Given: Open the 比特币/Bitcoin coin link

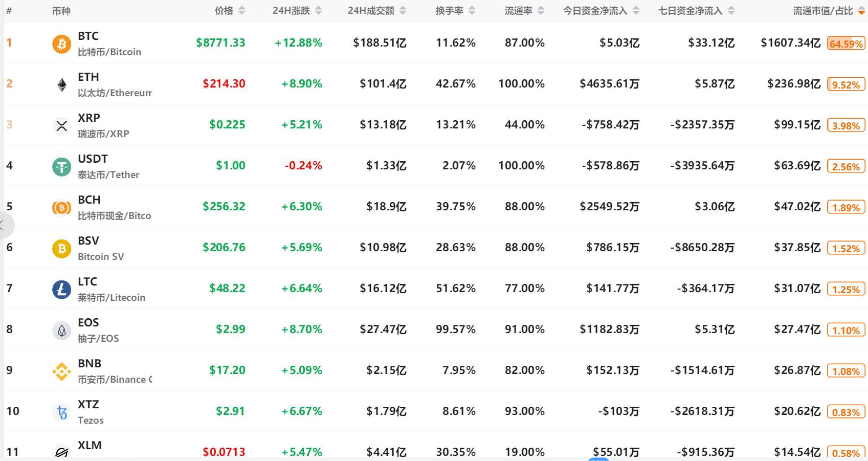Looking at the screenshot, I should tap(109, 52).
